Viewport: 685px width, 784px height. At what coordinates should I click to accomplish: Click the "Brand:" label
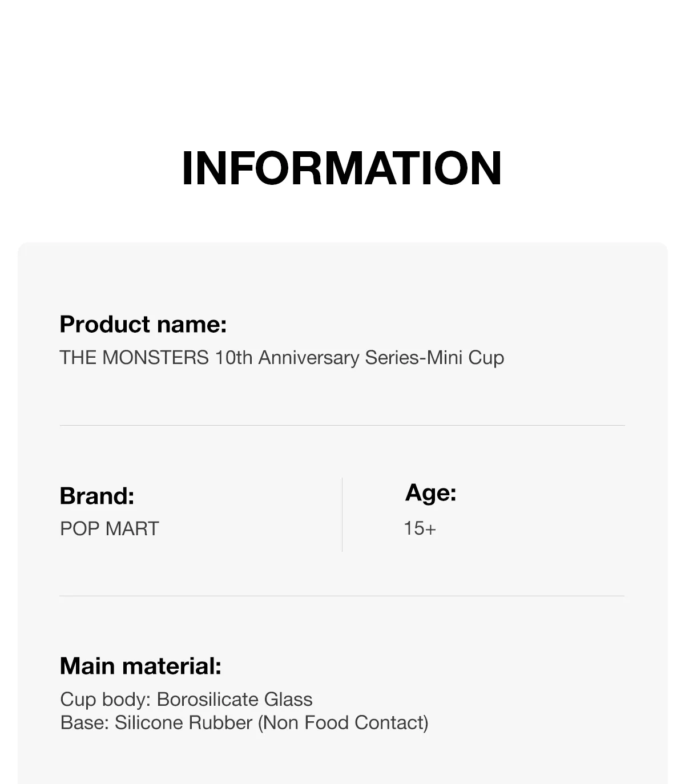97,496
